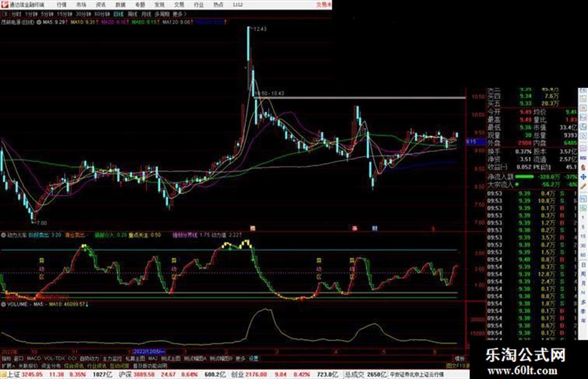Click the 上证 index in status bar
The image size is (588, 379).
(x=14, y=375)
